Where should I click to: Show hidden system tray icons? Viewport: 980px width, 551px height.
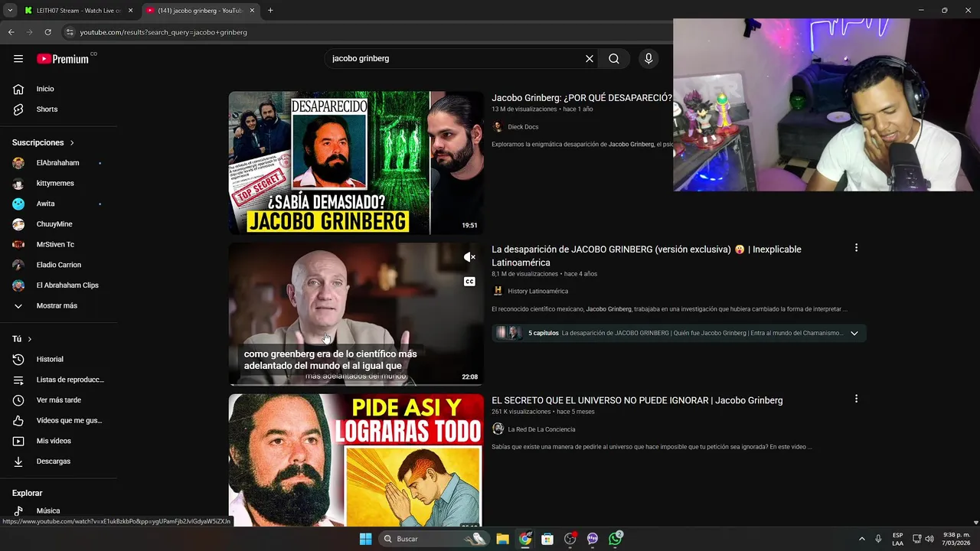(861, 539)
